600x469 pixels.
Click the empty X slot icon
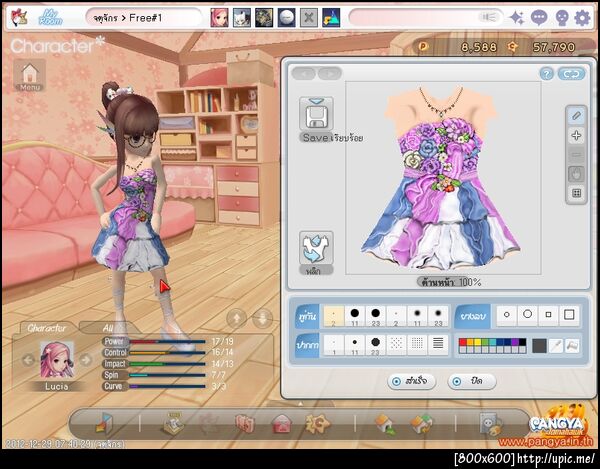click(309, 18)
